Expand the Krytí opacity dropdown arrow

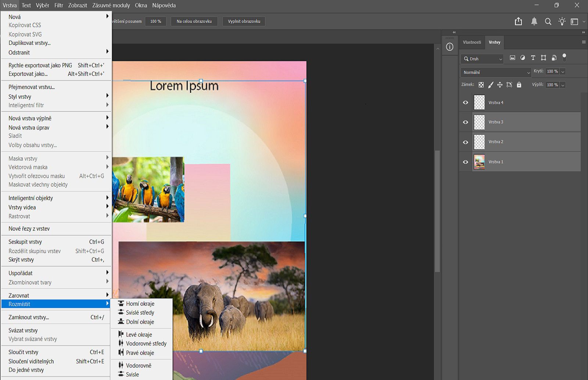coord(563,72)
